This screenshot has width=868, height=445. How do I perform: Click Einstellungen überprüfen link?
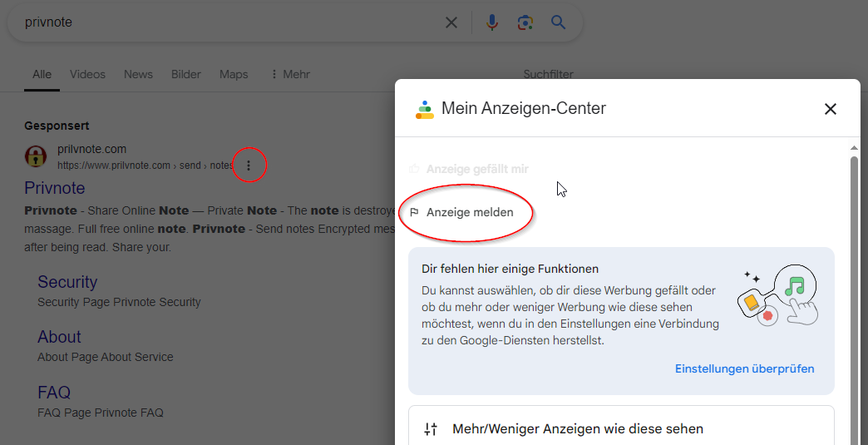pyautogui.click(x=745, y=368)
